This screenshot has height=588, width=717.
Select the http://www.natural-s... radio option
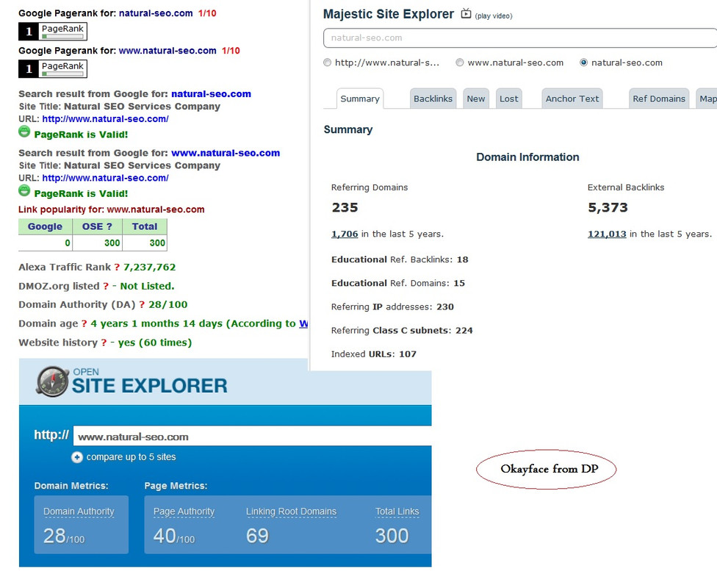coord(328,62)
